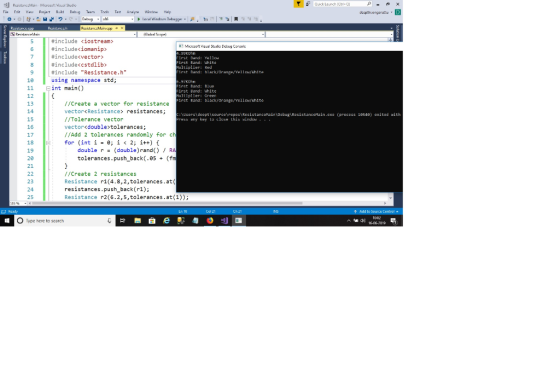Open the Debug menu in the menu bar
560x373 pixels.
(x=75, y=12)
